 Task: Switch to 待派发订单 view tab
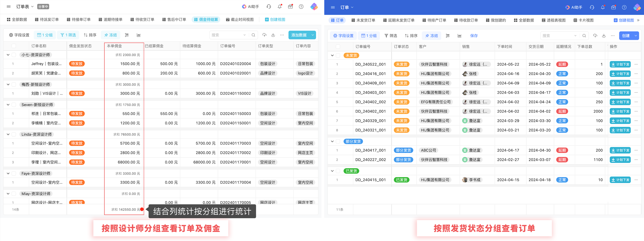47,19
